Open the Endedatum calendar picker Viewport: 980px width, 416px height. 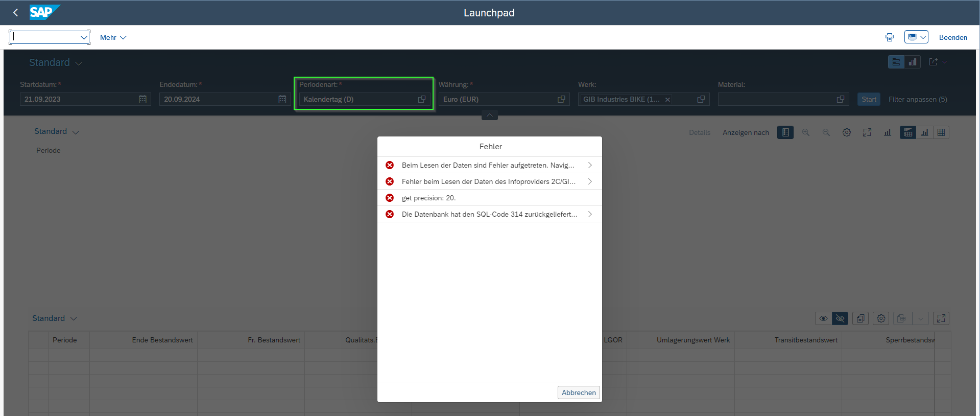[282, 99]
